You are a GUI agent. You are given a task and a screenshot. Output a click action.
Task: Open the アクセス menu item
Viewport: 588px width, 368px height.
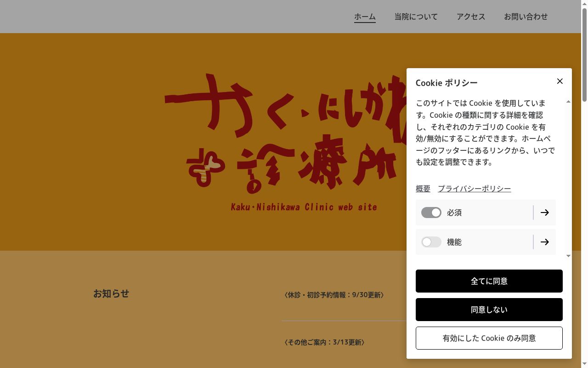[471, 17]
